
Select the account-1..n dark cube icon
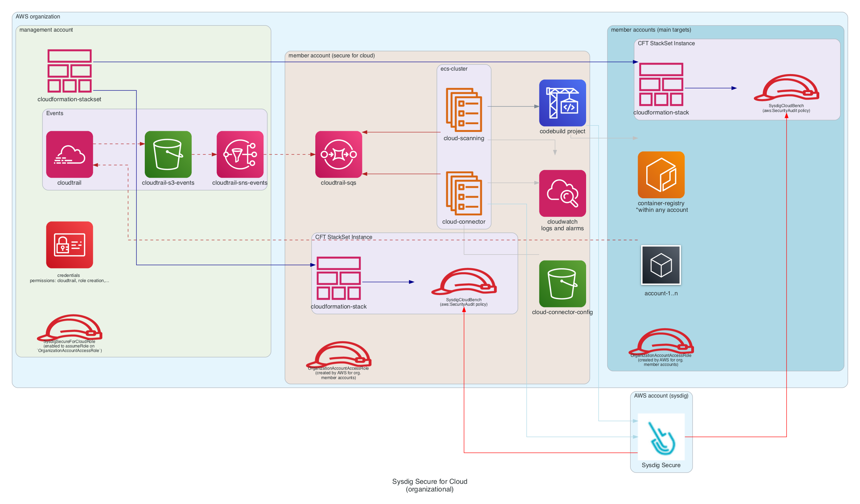(661, 265)
